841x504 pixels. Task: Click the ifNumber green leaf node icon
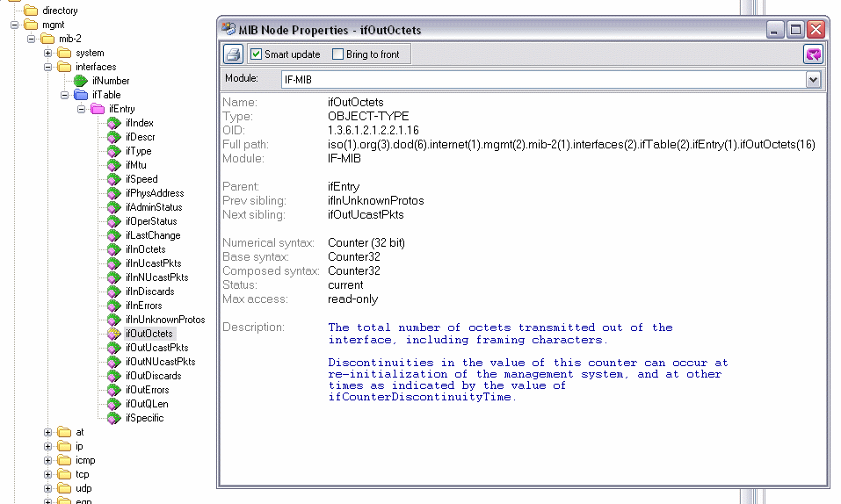coord(81,81)
